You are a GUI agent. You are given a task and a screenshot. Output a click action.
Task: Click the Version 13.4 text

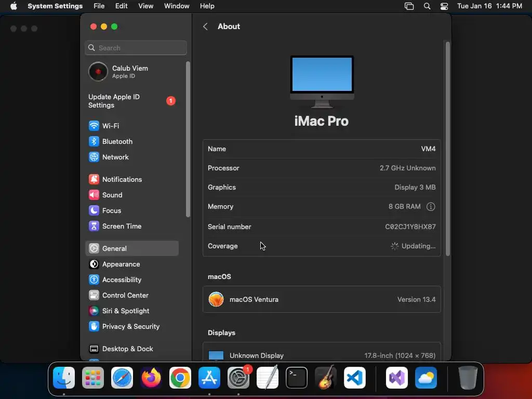click(x=416, y=300)
